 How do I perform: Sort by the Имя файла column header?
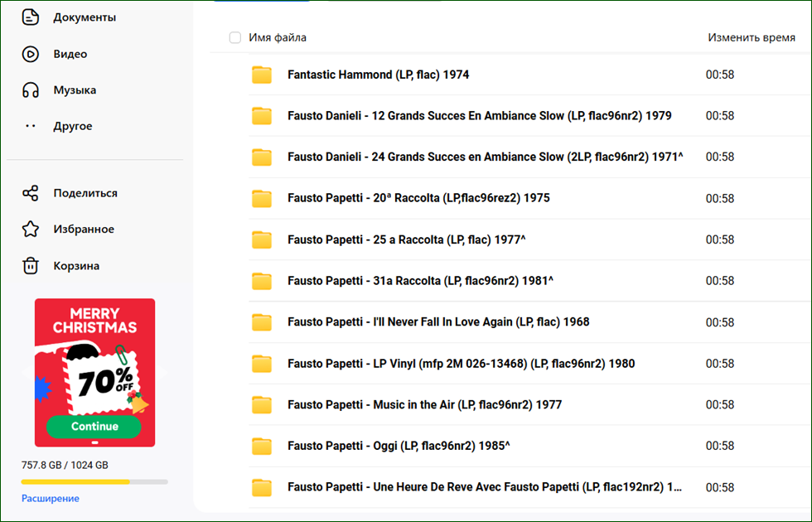tap(278, 37)
